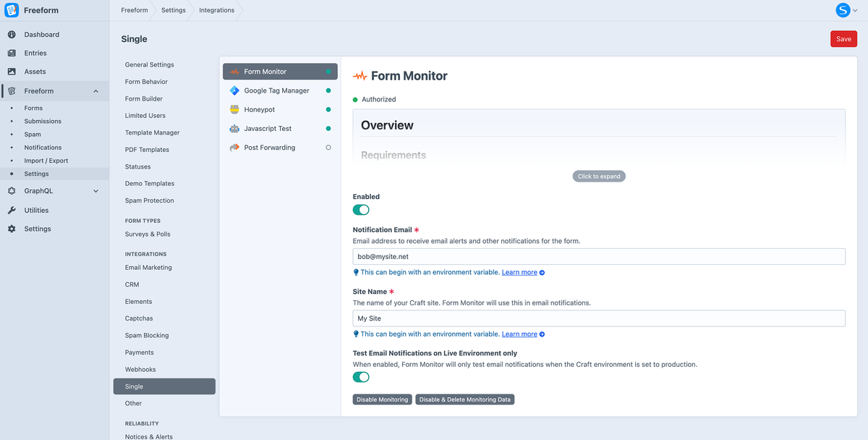
Task: Click the Javascript Test robot icon
Action: point(234,128)
